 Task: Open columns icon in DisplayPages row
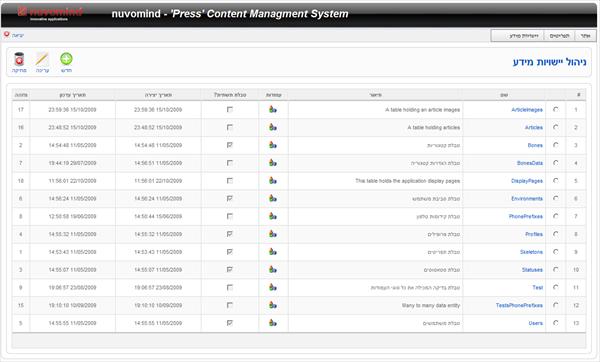272,181
